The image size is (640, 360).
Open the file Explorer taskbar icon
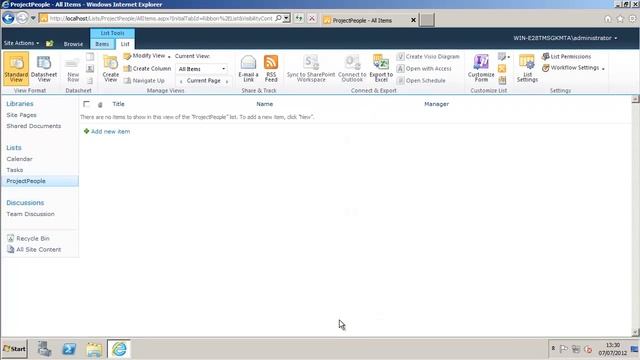click(94, 349)
